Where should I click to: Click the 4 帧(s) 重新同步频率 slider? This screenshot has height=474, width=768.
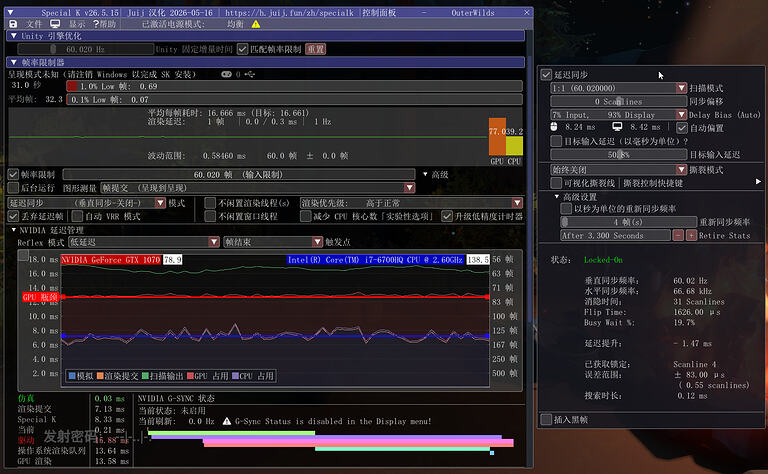coord(628,222)
